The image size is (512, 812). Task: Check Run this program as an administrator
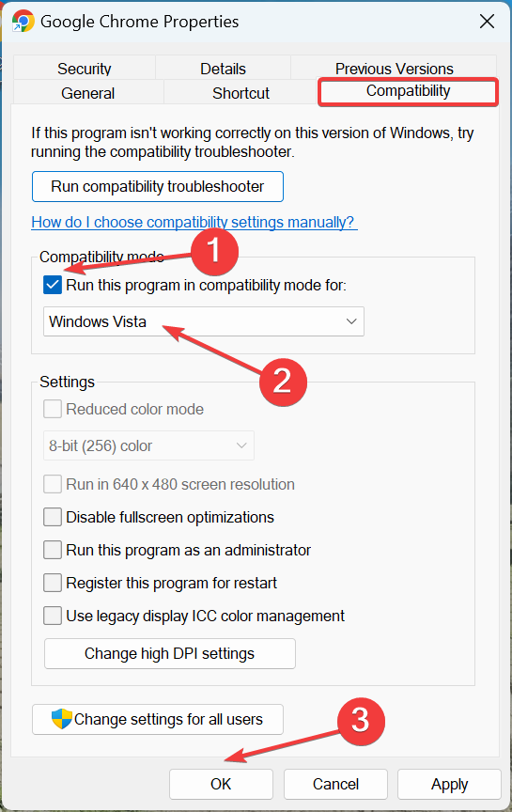click(x=53, y=550)
